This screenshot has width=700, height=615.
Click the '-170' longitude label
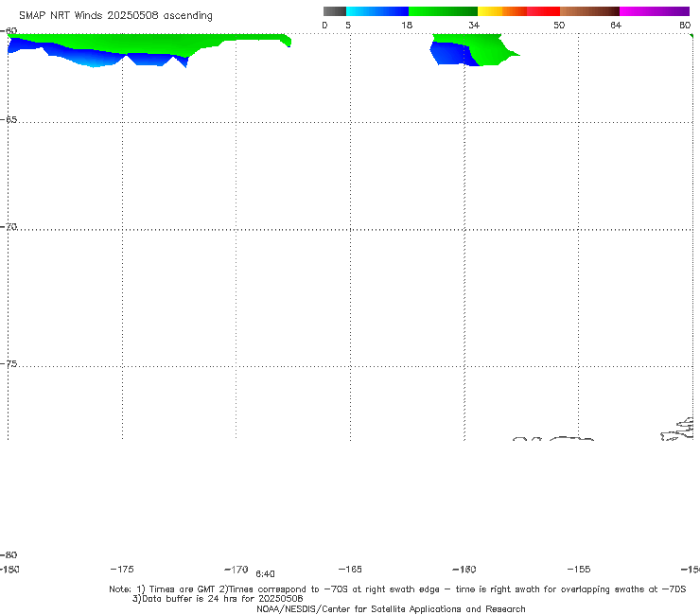236,569
